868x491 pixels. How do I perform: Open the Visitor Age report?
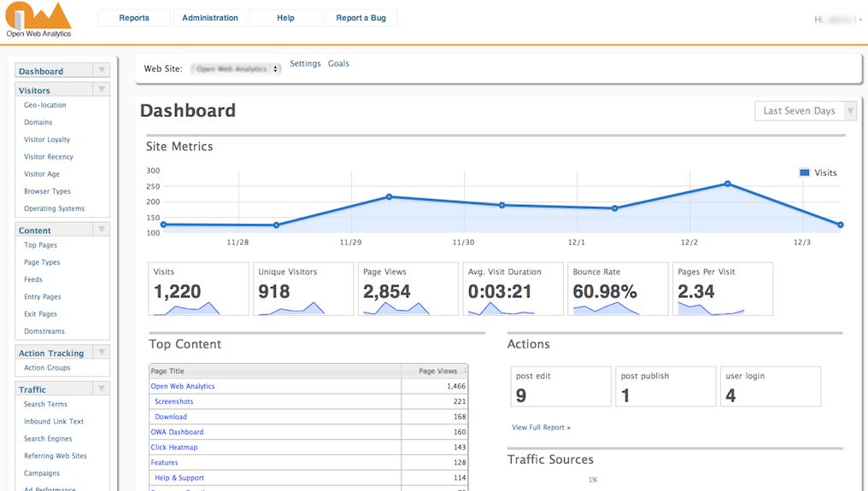pos(42,174)
